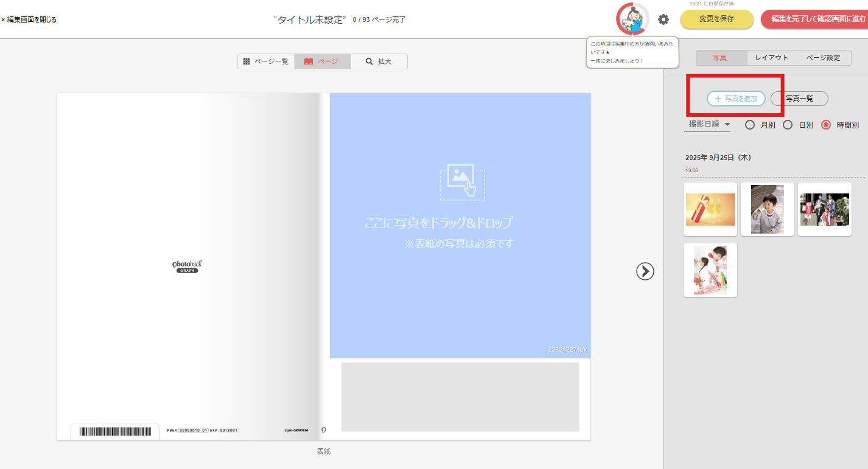
Task: Switch to the レイアウト tab
Action: pos(772,58)
